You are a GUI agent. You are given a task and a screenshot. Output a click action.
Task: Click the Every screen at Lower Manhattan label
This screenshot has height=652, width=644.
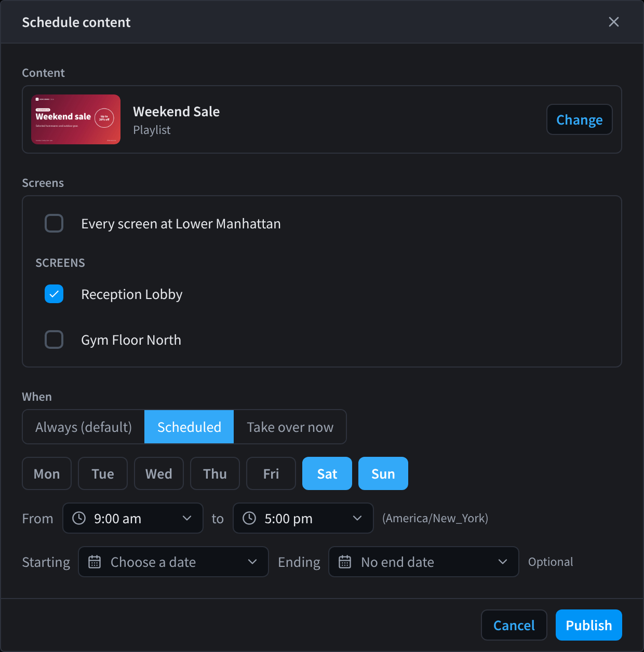tap(181, 224)
